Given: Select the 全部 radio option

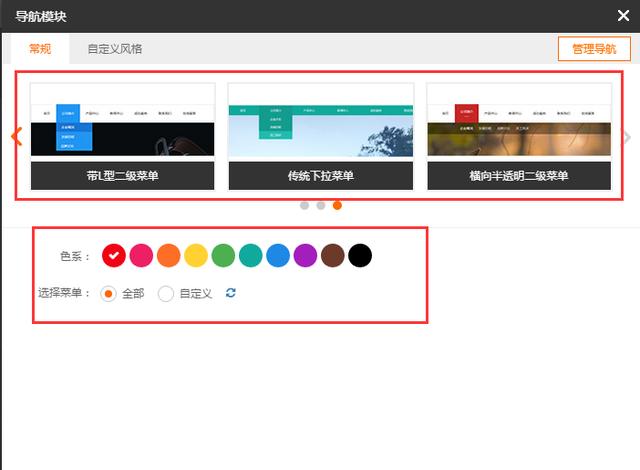Looking at the screenshot, I should click(110, 293).
